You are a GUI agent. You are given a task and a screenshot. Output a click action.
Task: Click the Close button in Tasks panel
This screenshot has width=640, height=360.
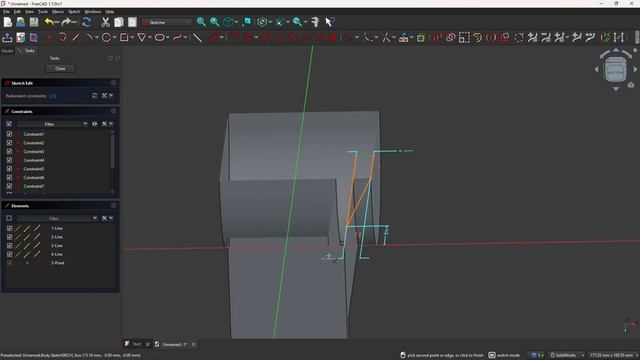pos(60,69)
